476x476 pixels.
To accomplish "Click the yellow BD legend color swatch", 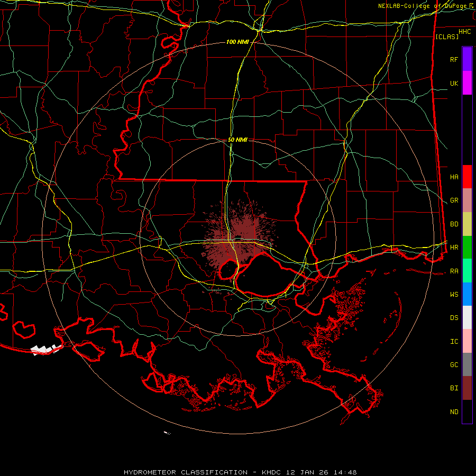I will coord(467,224).
